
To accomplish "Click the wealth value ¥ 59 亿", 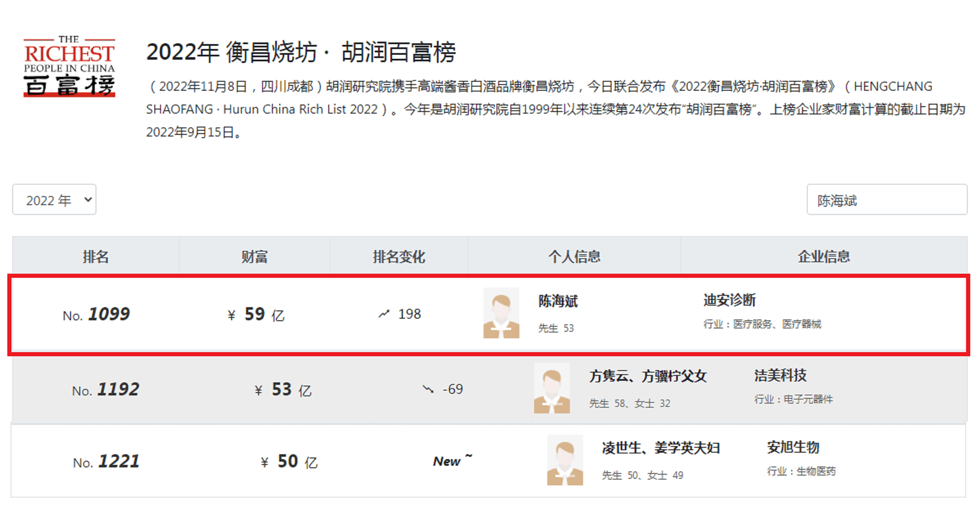I will point(256,315).
